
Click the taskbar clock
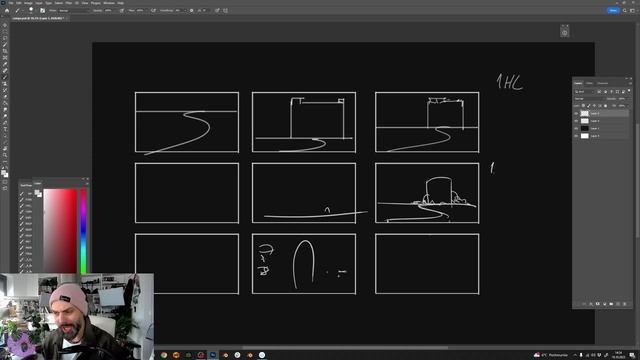pyautogui.click(x=618, y=355)
